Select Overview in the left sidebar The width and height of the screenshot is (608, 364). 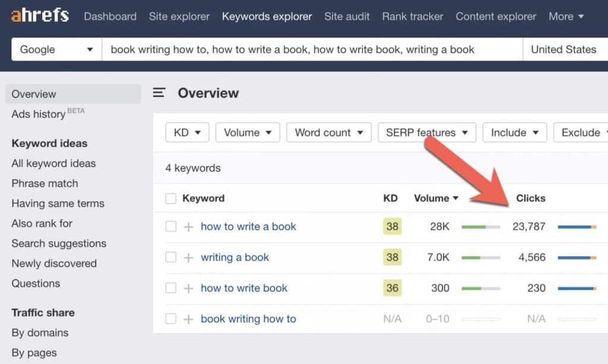[73, 94]
